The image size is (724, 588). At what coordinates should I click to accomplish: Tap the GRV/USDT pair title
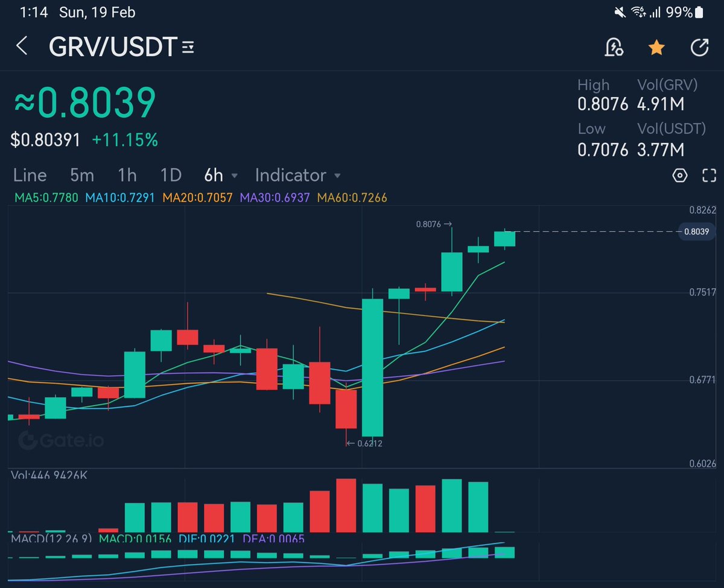(x=113, y=47)
